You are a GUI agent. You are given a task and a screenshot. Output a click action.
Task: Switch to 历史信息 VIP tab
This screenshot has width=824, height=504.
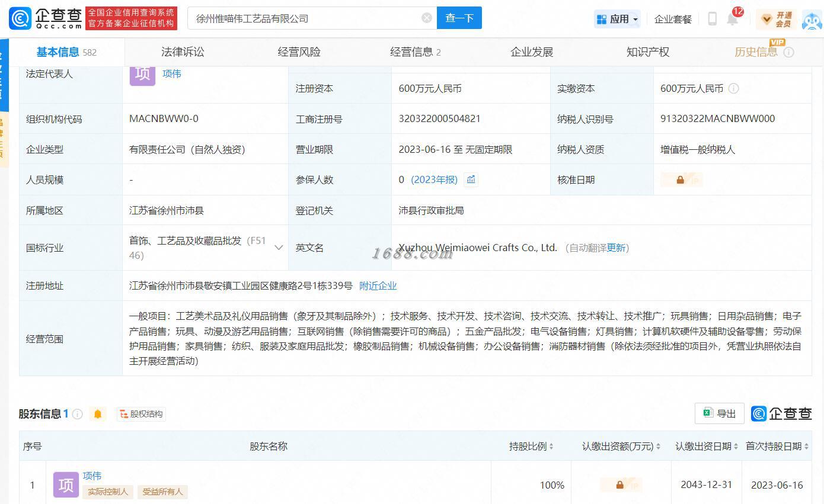click(756, 52)
